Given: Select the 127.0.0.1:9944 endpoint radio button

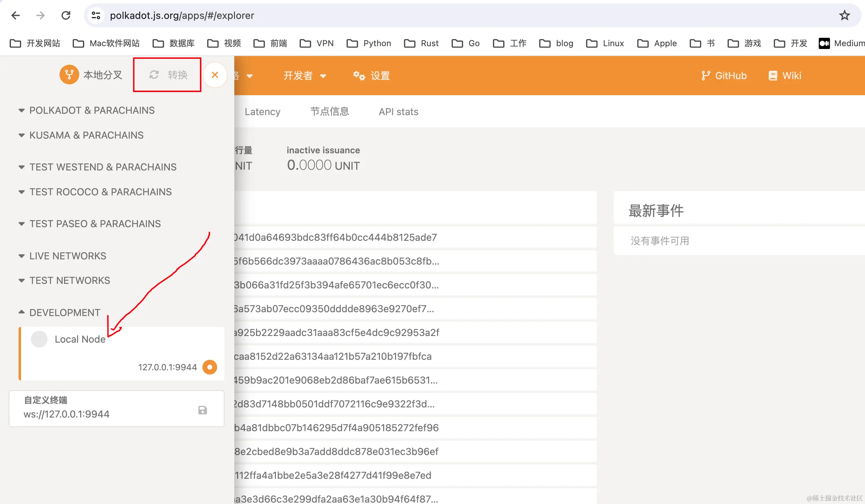Looking at the screenshot, I should pos(209,367).
